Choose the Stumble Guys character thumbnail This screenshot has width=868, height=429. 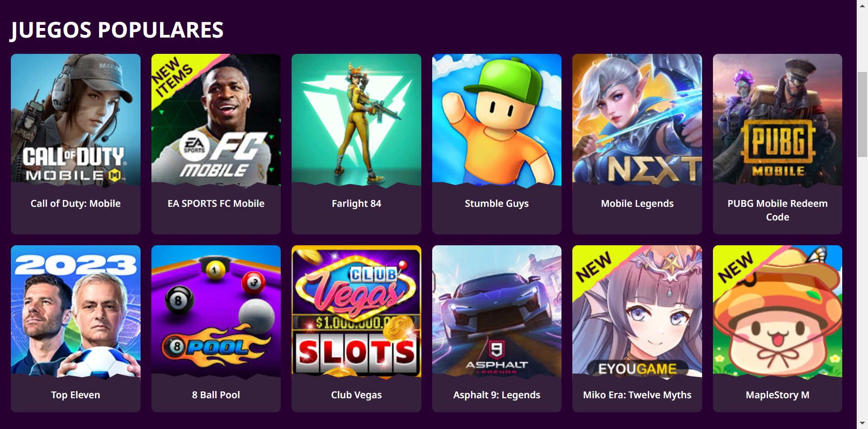(x=497, y=120)
